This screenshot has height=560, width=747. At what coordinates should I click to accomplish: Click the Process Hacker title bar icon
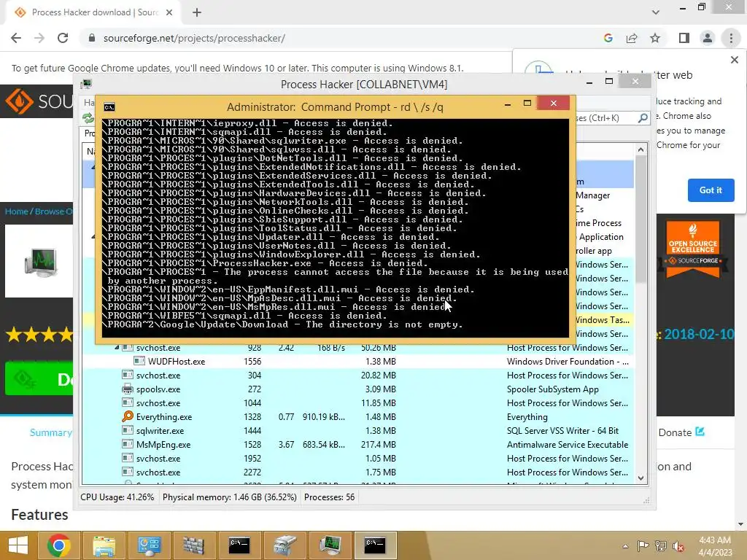86,85
